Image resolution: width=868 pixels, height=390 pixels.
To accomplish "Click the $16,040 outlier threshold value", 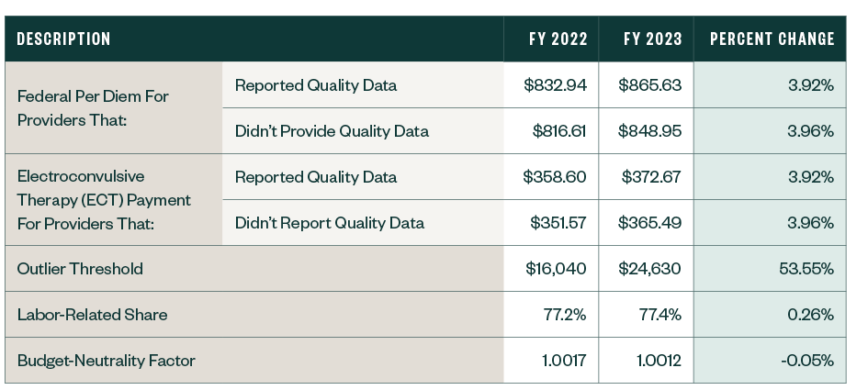I will 557,269.
